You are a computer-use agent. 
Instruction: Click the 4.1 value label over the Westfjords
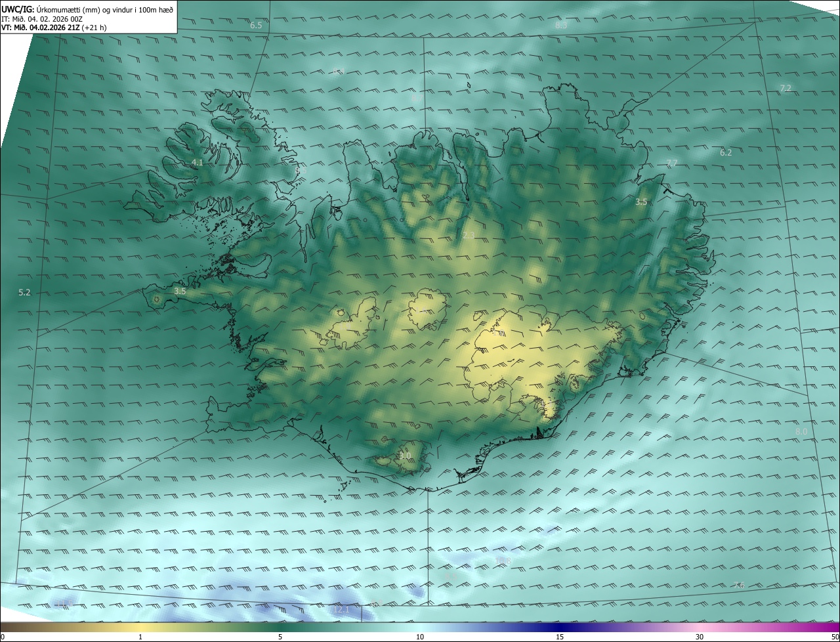[x=198, y=162]
